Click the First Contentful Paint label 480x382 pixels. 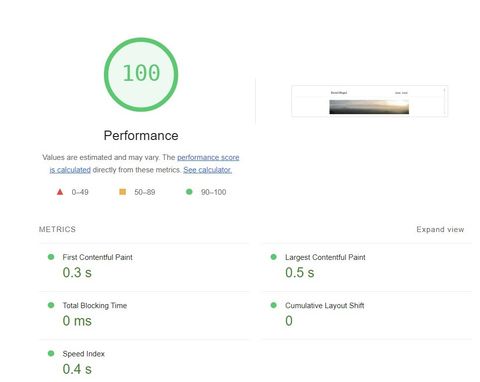(97, 257)
